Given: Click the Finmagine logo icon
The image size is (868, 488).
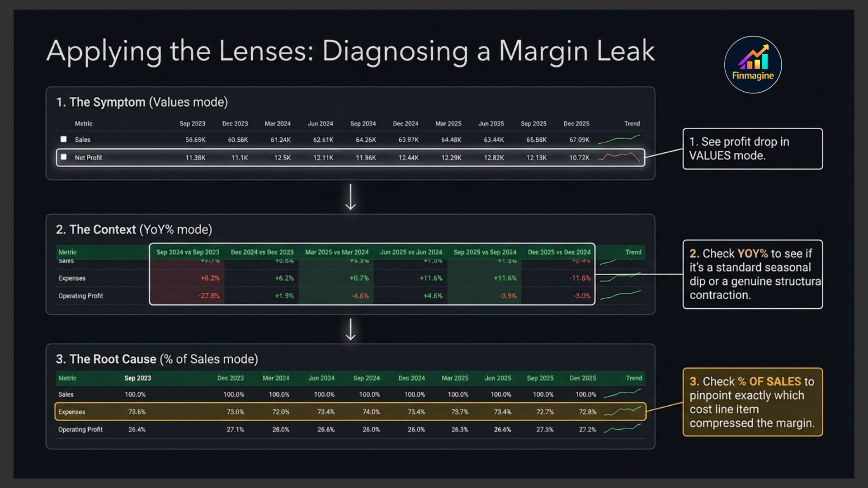Looking at the screenshot, I should tap(752, 65).
